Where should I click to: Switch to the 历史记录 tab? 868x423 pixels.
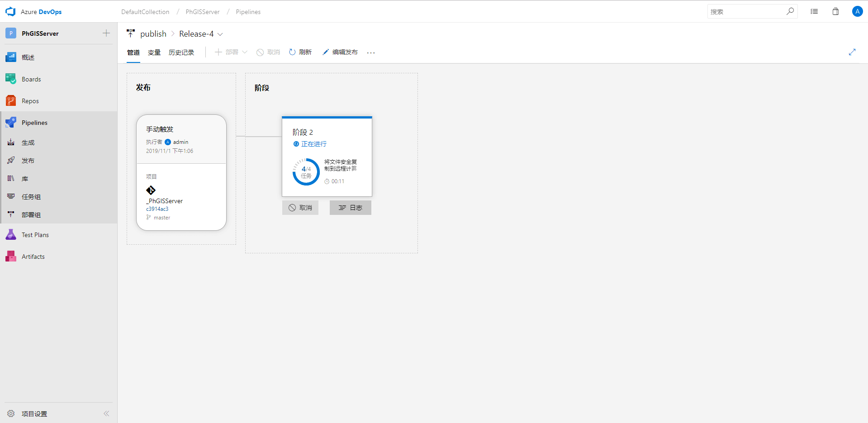(x=181, y=52)
